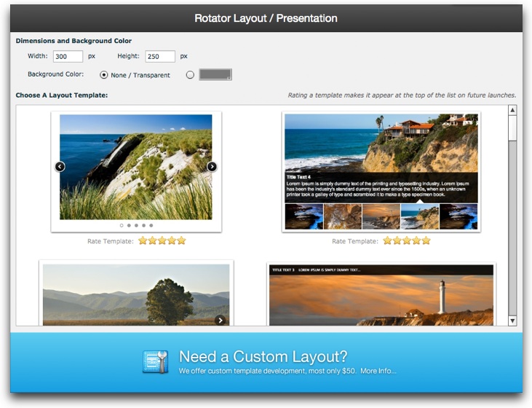The height and width of the screenshot is (408, 532).
Task: Click the Need a Custom Layout heading
Action: click(263, 356)
